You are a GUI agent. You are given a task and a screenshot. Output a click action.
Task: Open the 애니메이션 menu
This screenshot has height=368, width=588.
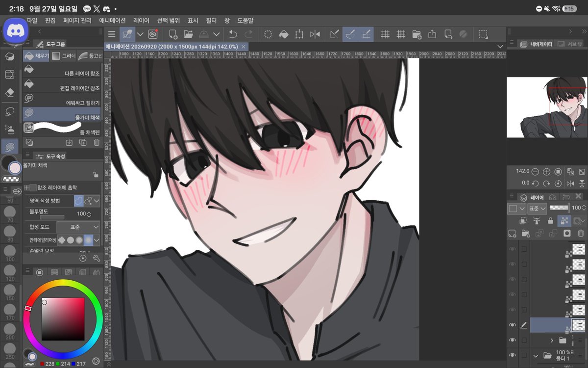[x=112, y=21]
